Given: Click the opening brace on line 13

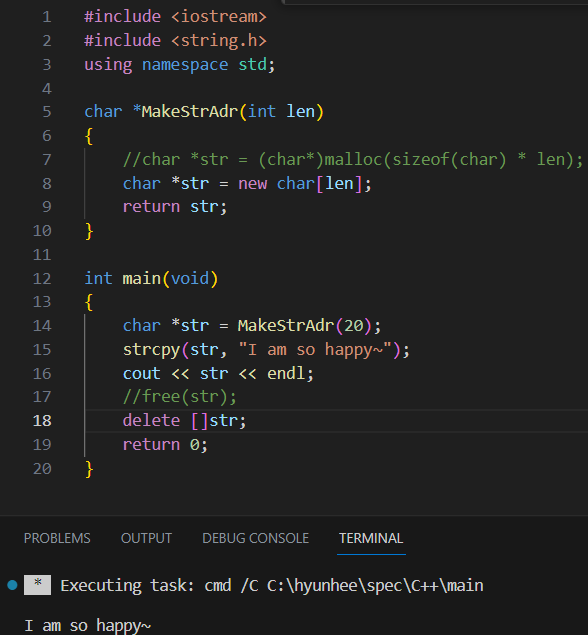Looking at the screenshot, I should (x=89, y=303).
